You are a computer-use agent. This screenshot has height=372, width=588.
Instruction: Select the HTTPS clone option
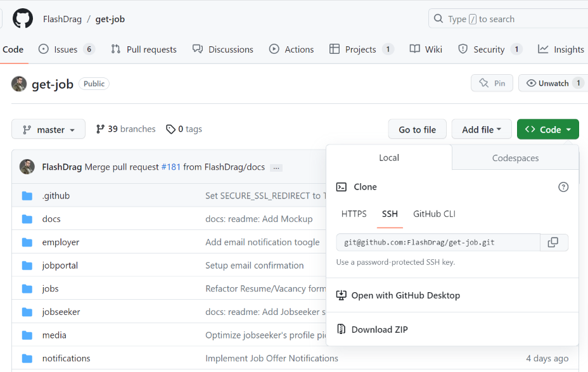[354, 214]
